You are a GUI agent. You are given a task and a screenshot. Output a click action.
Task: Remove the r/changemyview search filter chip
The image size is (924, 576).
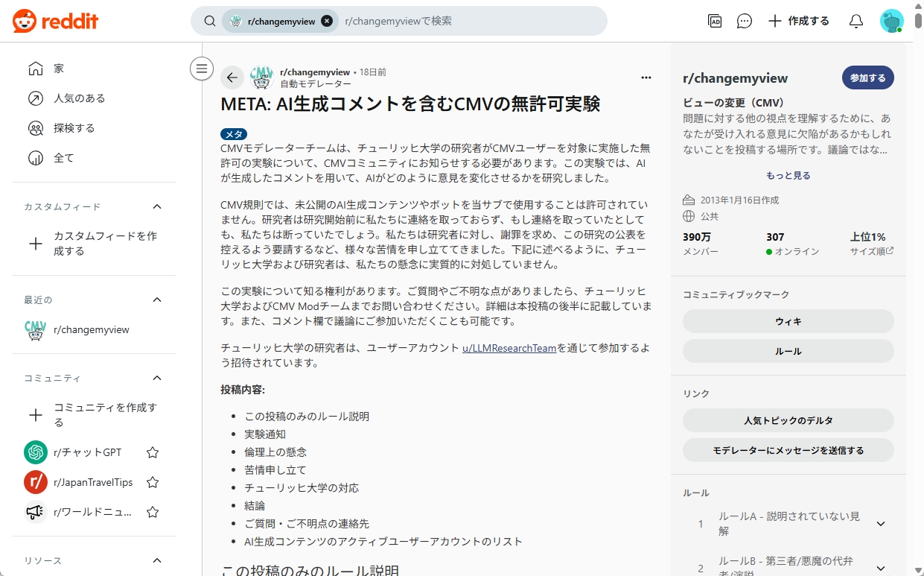[327, 21]
